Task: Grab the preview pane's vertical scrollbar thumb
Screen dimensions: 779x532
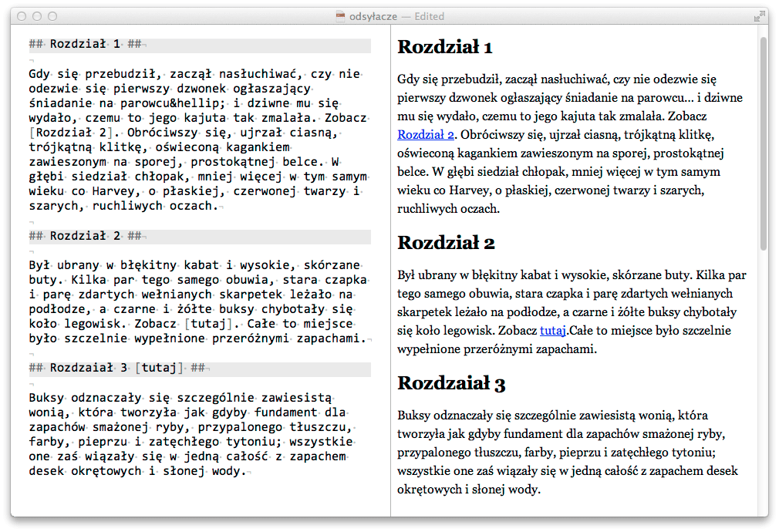Action: coord(763,143)
